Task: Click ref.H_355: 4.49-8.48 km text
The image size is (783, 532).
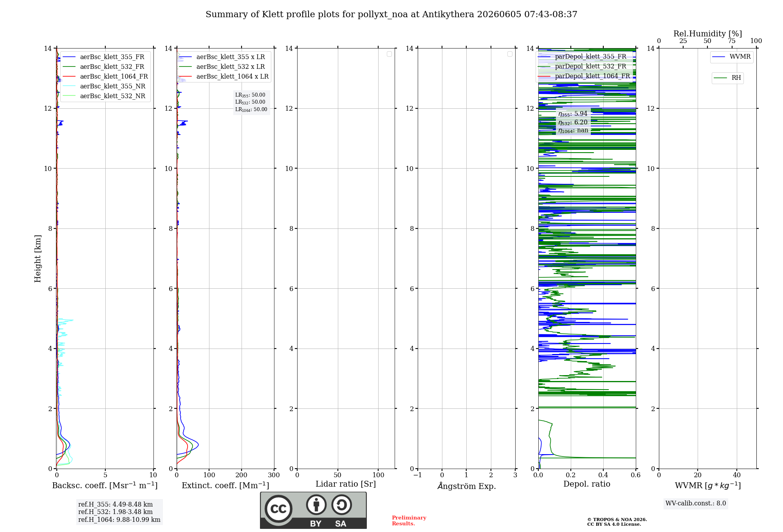Action: click(115, 504)
